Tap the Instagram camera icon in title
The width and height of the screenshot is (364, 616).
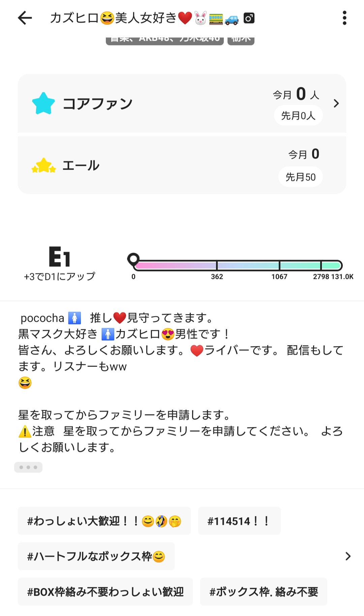pos(249,18)
